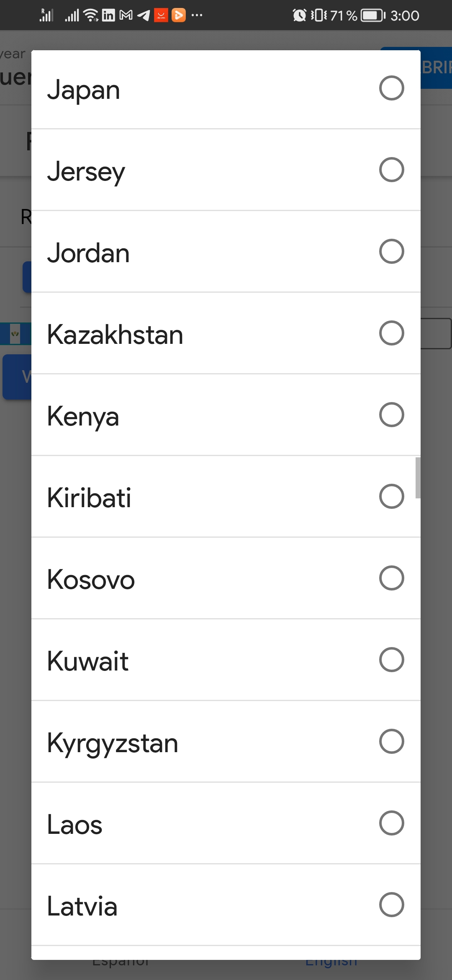Open the Telegram notification icon
452x980 pixels.
pyautogui.click(x=144, y=15)
